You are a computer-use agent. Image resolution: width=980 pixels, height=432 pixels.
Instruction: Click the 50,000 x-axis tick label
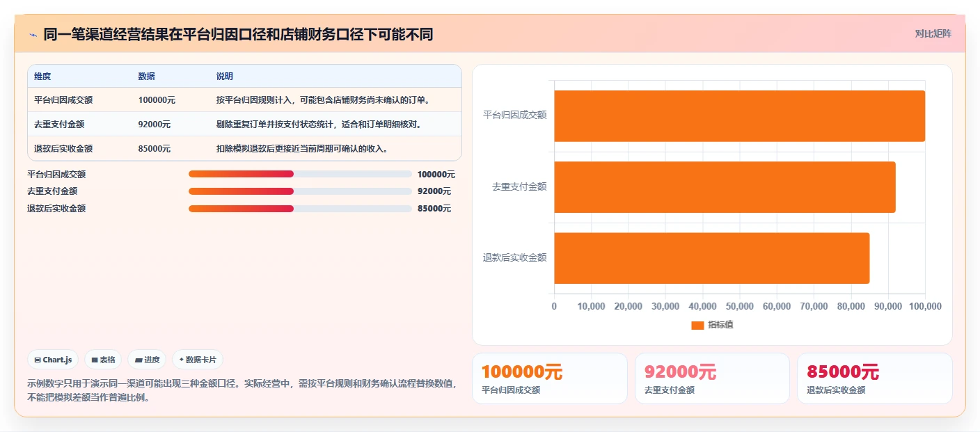(740, 307)
